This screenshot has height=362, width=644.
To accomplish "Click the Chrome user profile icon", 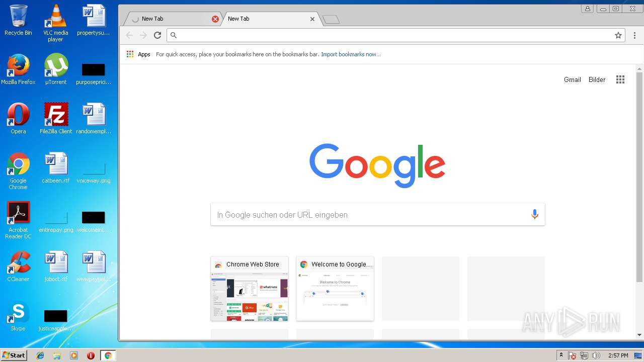I will (x=587, y=9).
